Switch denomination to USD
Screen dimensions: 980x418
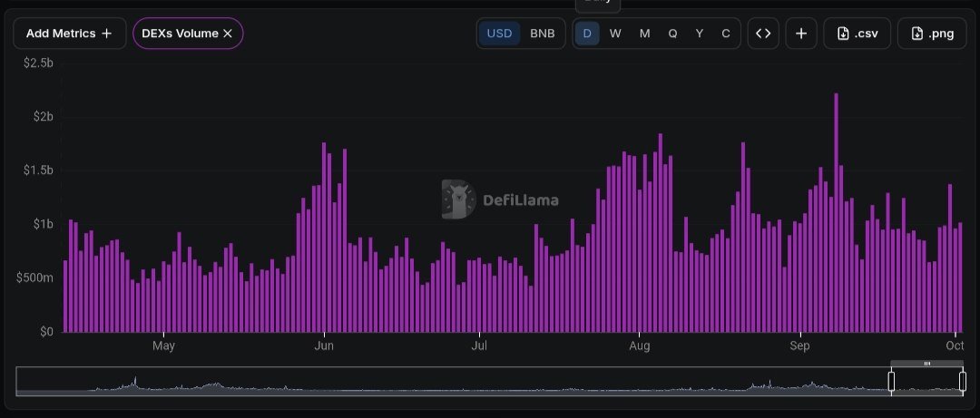pyautogui.click(x=499, y=34)
